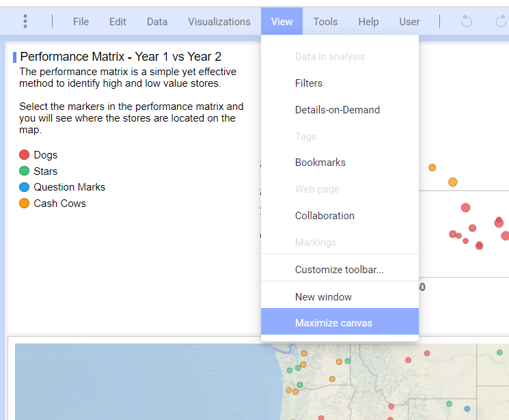Click the Undo arrow icon

pos(467,21)
